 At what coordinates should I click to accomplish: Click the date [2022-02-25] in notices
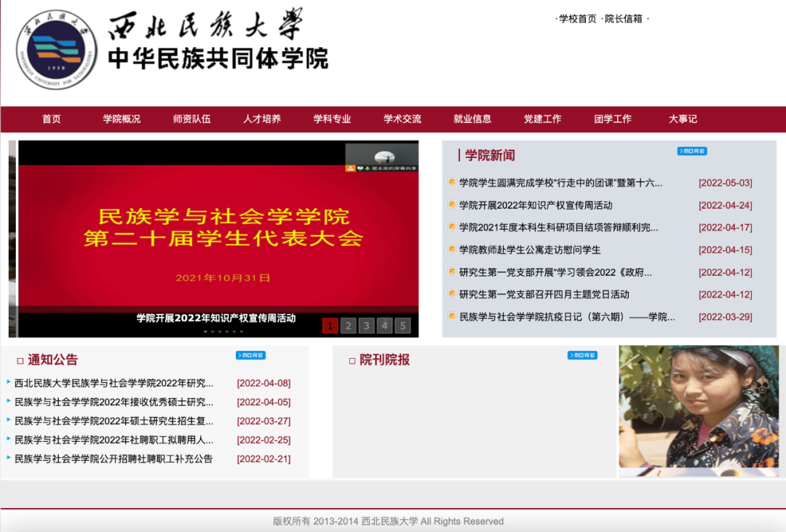click(263, 440)
